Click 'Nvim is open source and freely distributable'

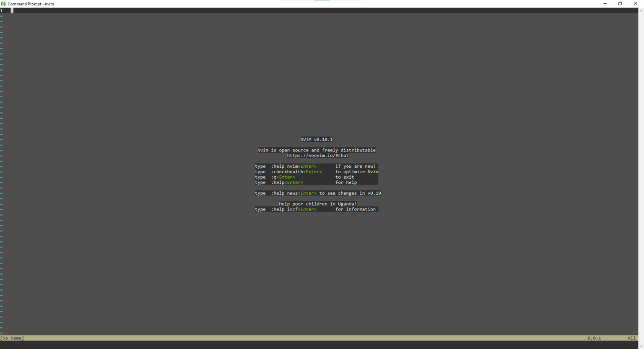(317, 150)
